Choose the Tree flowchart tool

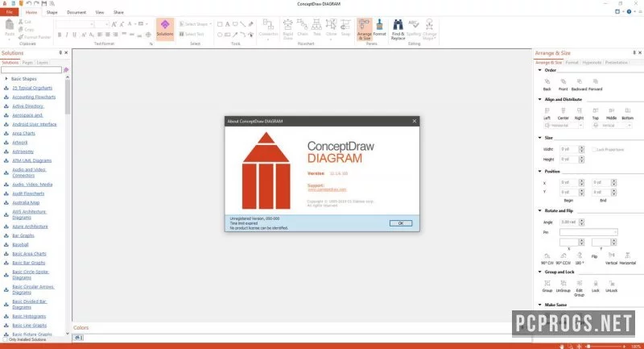click(x=316, y=28)
